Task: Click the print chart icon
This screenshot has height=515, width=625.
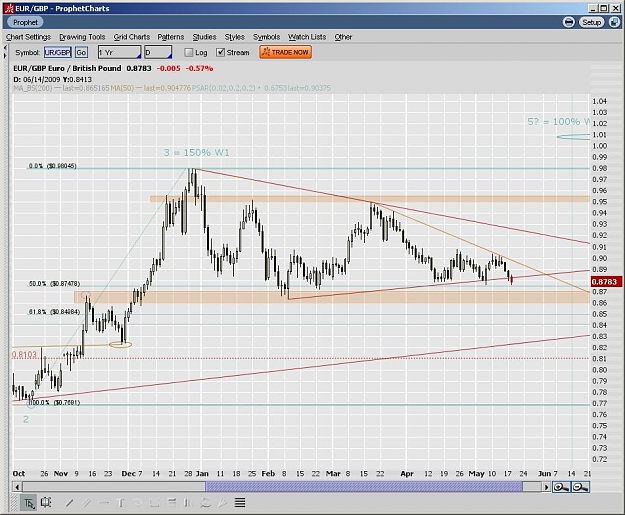Action: (x=569, y=22)
